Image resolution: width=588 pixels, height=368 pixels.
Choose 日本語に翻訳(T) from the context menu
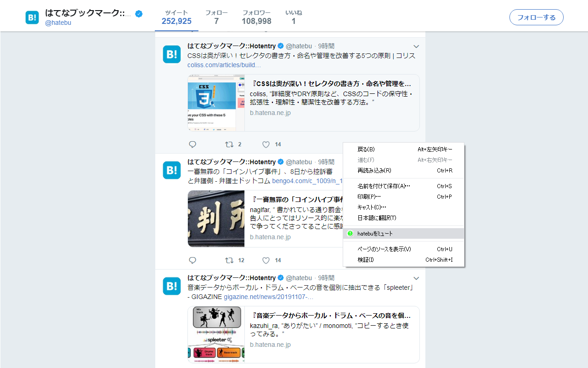coord(404,218)
